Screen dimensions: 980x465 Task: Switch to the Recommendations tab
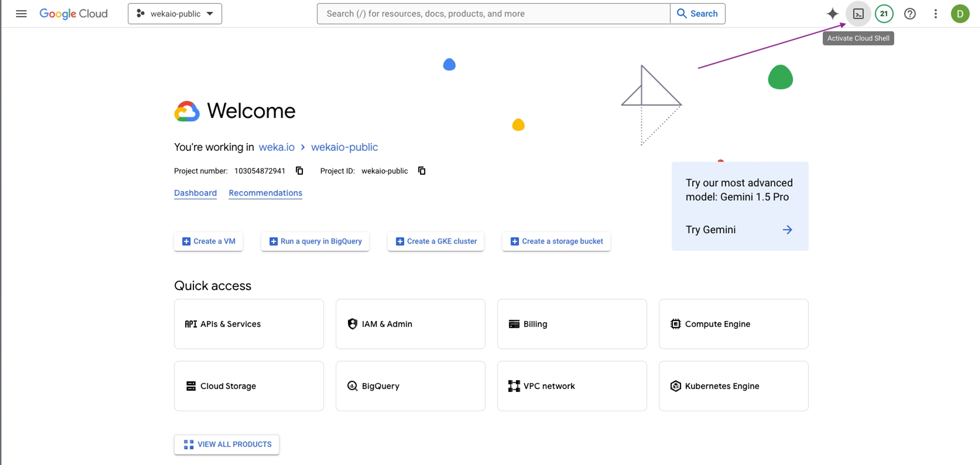(265, 193)
